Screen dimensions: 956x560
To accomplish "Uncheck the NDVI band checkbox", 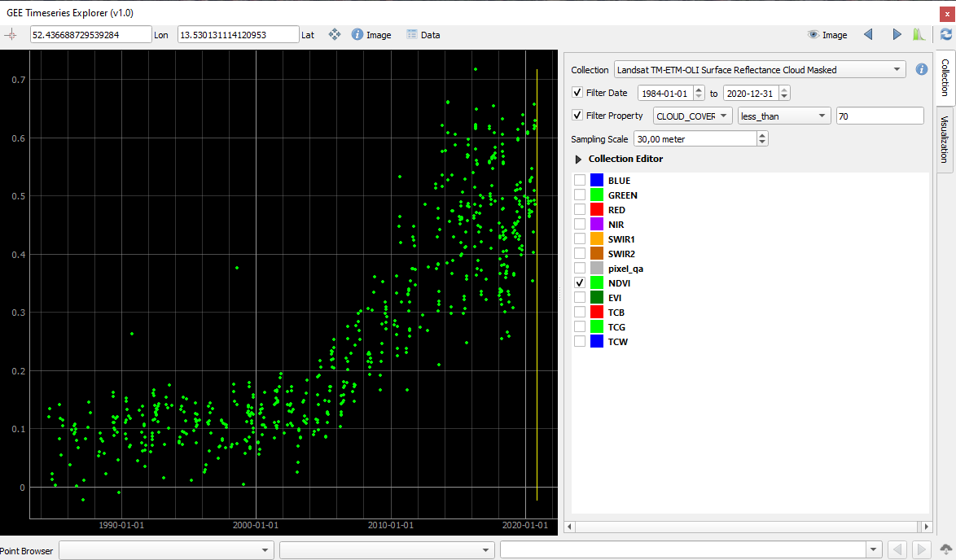I will [580, 282].
